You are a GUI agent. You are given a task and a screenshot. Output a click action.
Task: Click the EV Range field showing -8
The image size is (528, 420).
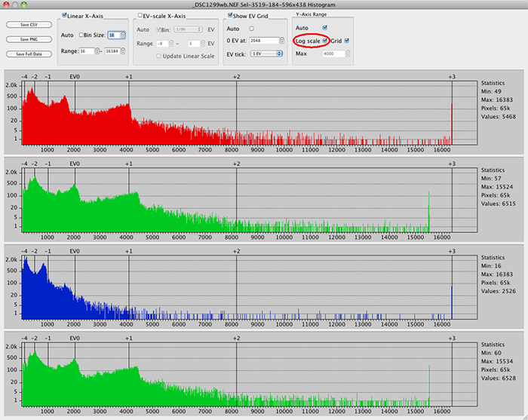[163, 44]
